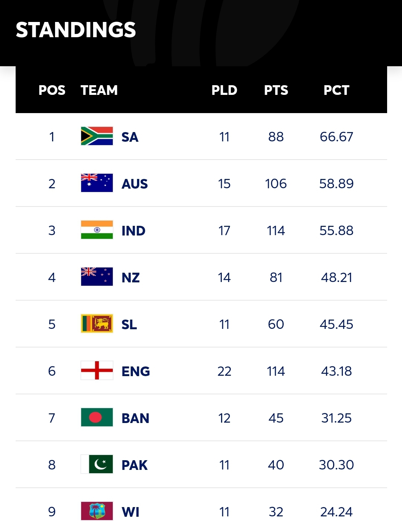Open the IND team link

coord(133,231)
